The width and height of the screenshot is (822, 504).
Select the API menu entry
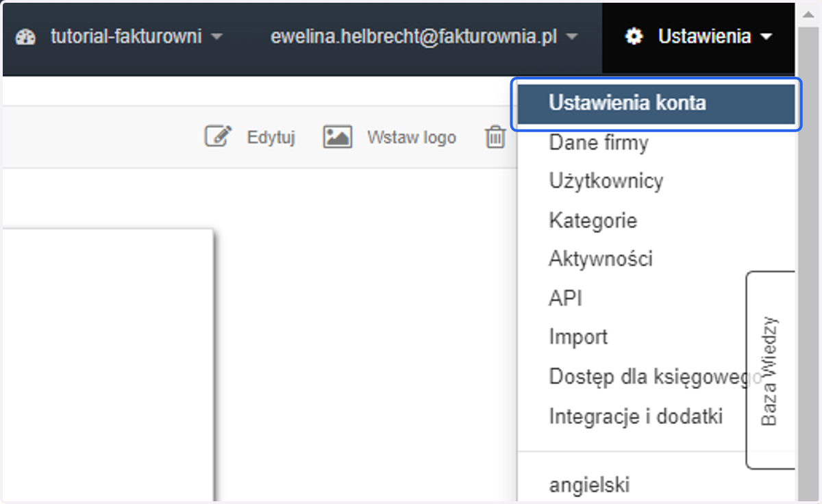(566, 299)
